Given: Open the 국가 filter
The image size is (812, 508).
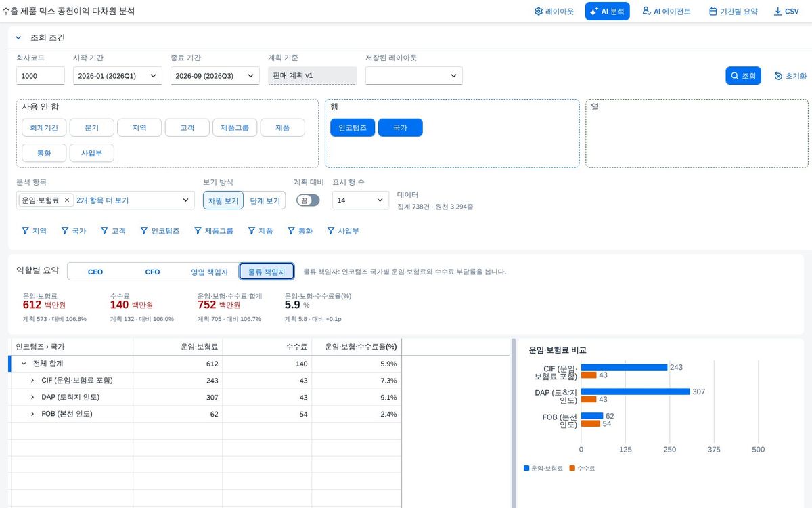Looking at the screenshot, I should point(74,231).
